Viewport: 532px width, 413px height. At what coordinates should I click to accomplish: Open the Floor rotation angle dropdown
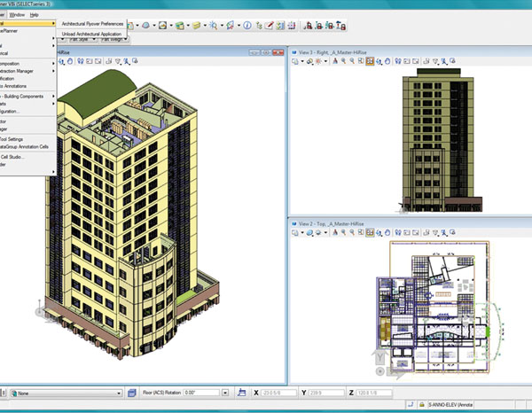pos(226,392)
